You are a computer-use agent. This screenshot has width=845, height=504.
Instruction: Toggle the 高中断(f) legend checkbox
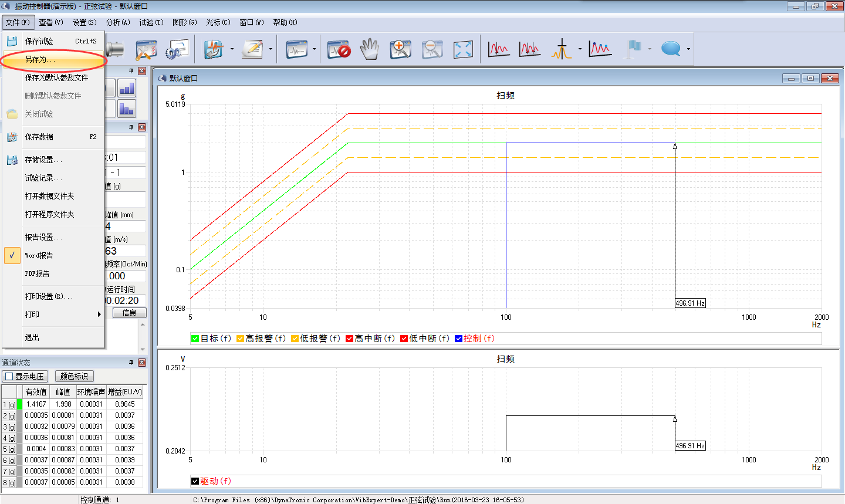(350, 339)
